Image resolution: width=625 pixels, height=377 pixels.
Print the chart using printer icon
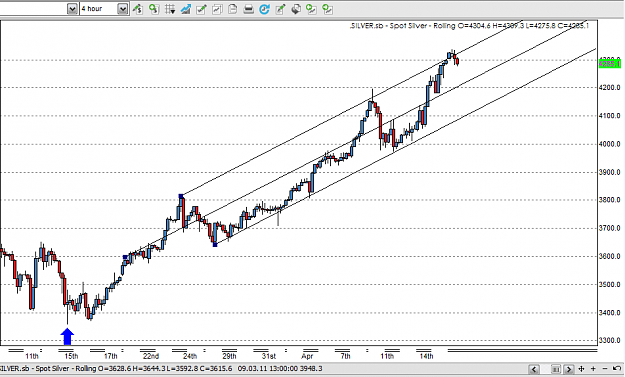pyautogui.click(x=248, y=9)
